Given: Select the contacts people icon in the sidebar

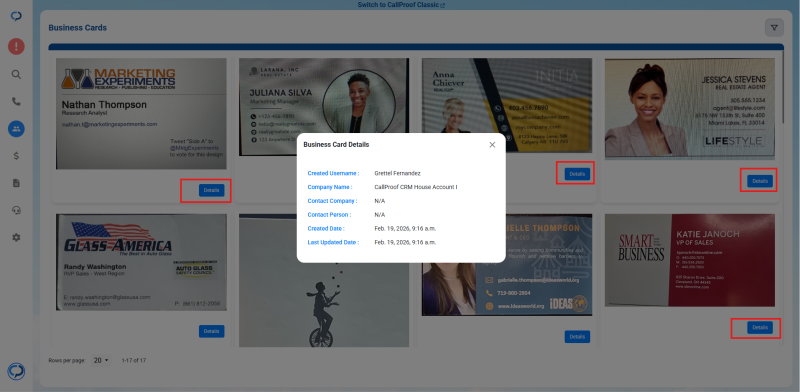Looking at the screenshot, I should coord(16,129).
